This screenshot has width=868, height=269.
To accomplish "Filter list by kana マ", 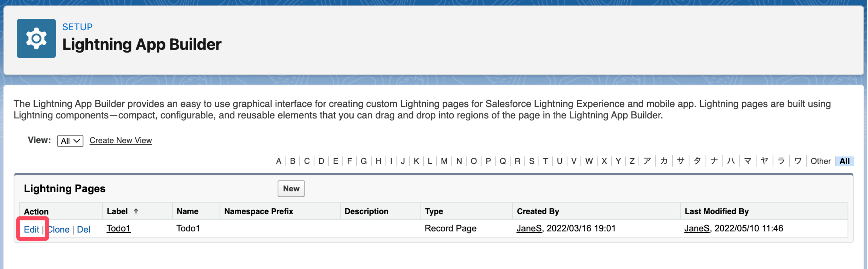I will coord(747,161).
